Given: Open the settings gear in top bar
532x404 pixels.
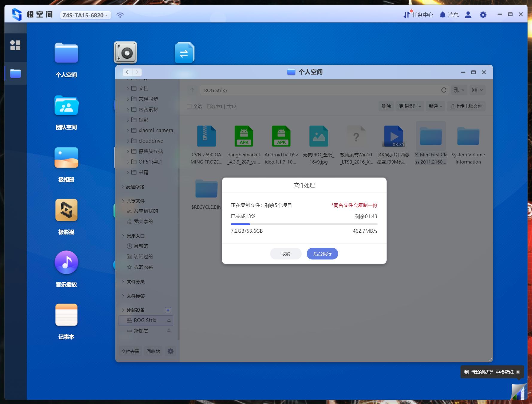Looking at the screenshot, I should (x=483, y=15).
